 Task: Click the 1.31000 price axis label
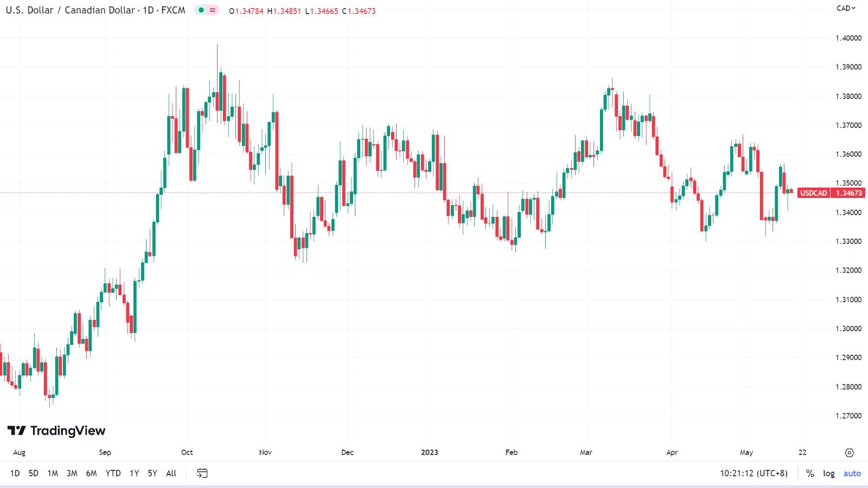tap(848, 300)
